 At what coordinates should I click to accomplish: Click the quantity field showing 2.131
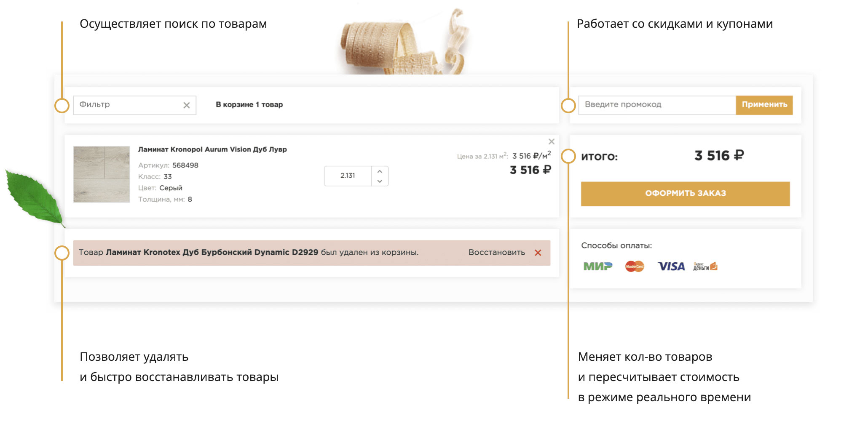[348, 176]
